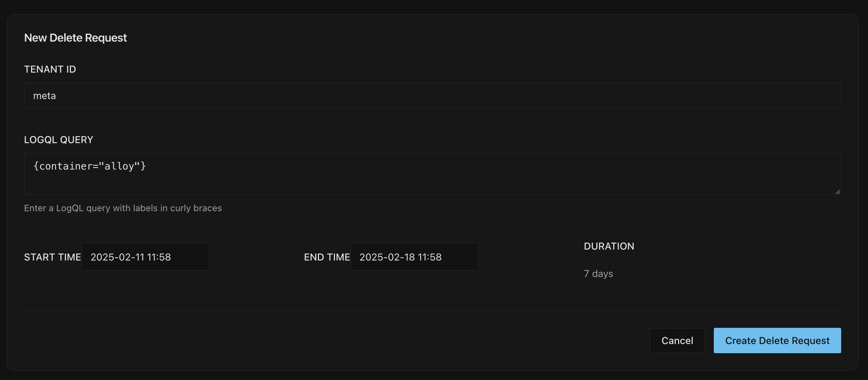Screen dimensions: 868x380
Task: Click the START TIME label
Action: [x=52, y=257]
